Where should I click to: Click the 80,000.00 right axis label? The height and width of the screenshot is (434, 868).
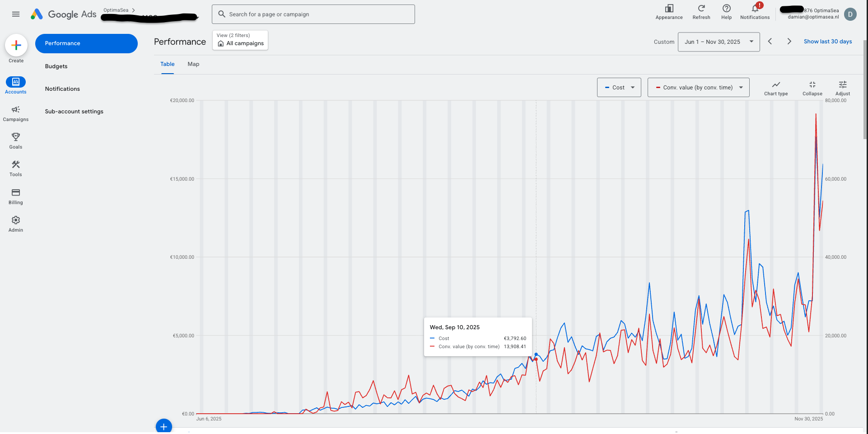835,101
